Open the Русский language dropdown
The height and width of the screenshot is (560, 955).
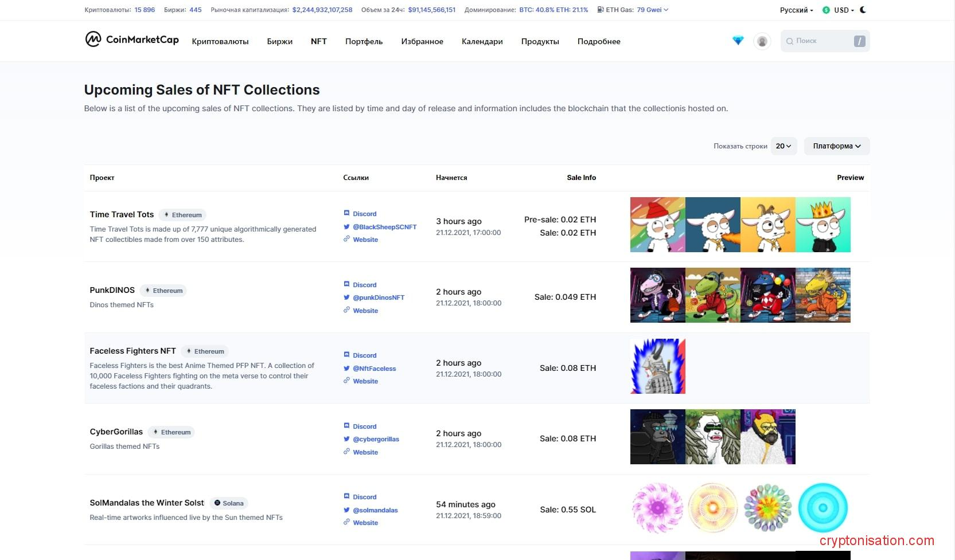pos(796,10)
